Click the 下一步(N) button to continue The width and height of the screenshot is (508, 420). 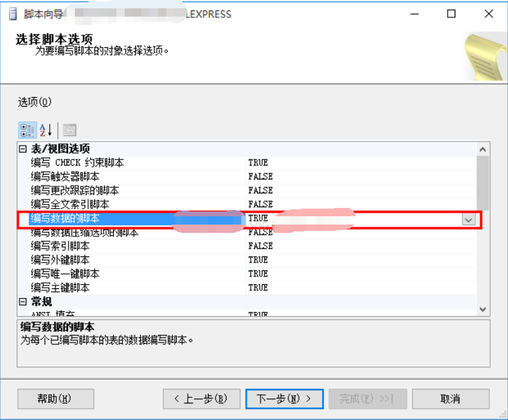click(x=283, y=399)
